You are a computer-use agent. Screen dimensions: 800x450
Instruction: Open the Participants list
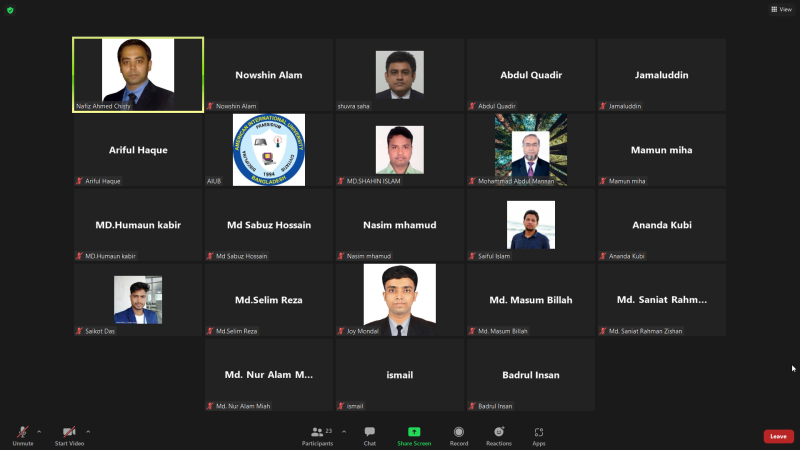[x=317, y=435]
